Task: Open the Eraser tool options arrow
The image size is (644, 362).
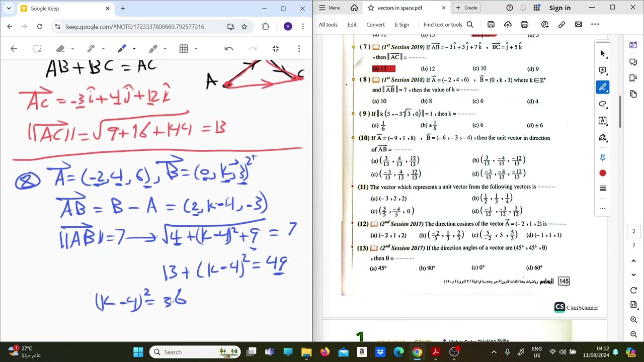Action: click(x=72, y=49)
